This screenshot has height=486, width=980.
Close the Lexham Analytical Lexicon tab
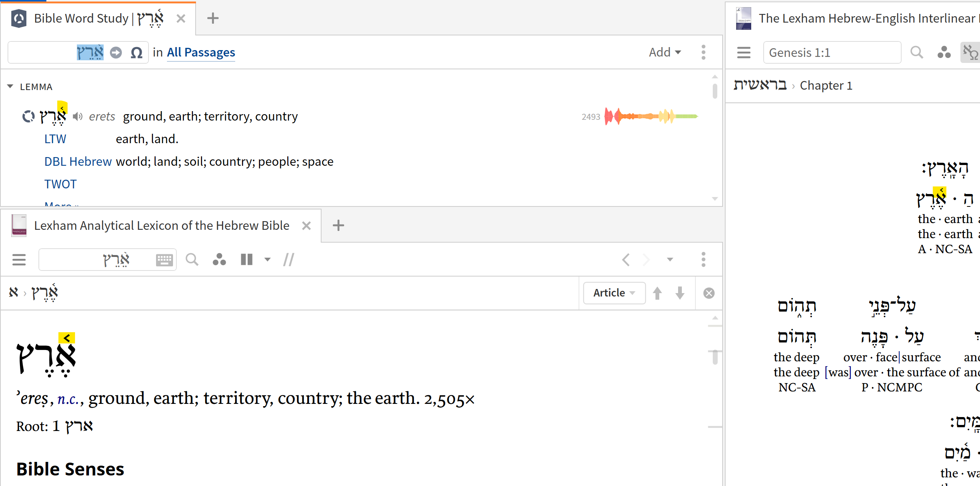(x=306, y=226)
